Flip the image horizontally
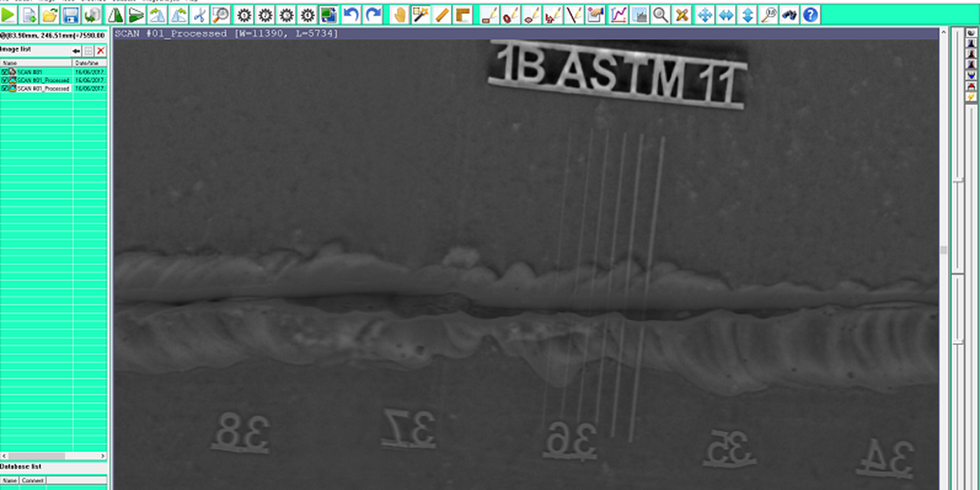Viewport: 980px width, 490px height. point(115,14)
